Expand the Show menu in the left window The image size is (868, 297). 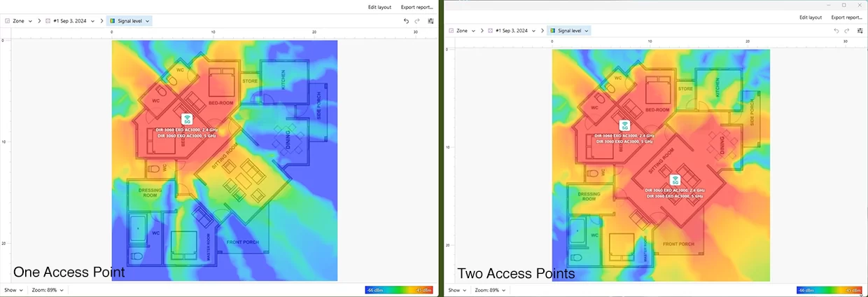[13, 289]
